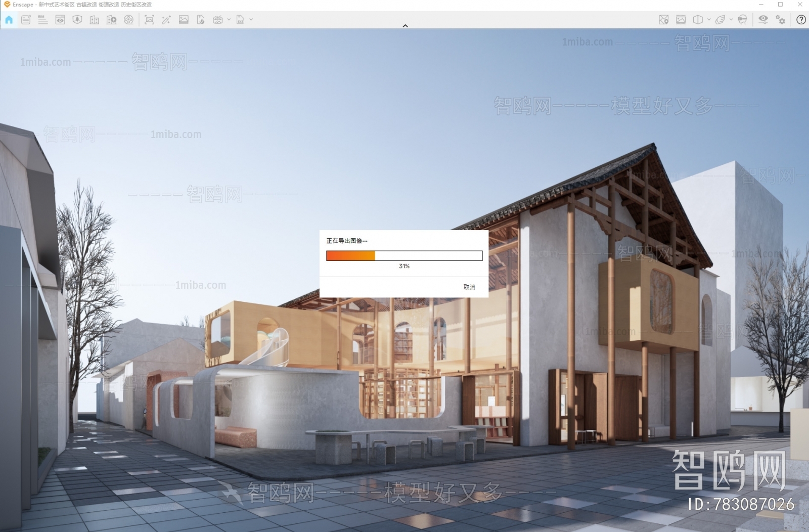Open the Enscape home screen
This screenshot has width=809, height=532.
pyautogui.click(x=9, y=20)
